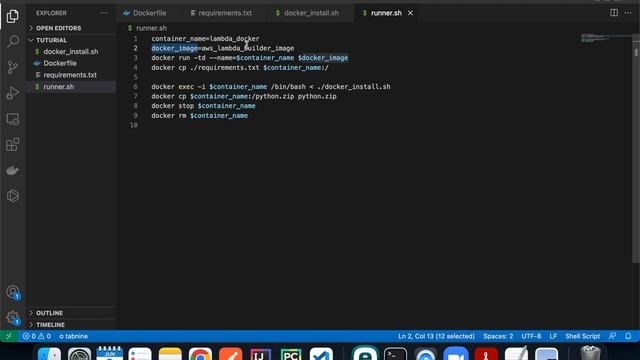Viewport: 640px width, 360px height.
Task: Open PyCharm from the dock
Action: (291, 353)
